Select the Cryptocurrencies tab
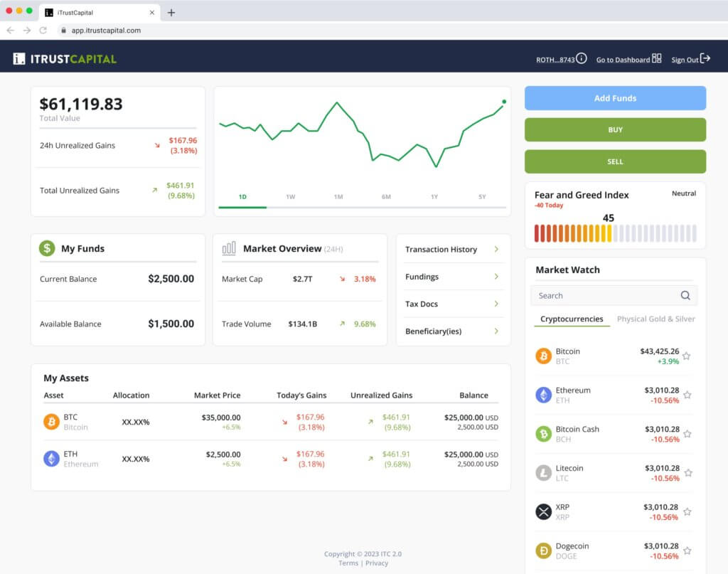 pyautogui.click(x=572, y=319)
